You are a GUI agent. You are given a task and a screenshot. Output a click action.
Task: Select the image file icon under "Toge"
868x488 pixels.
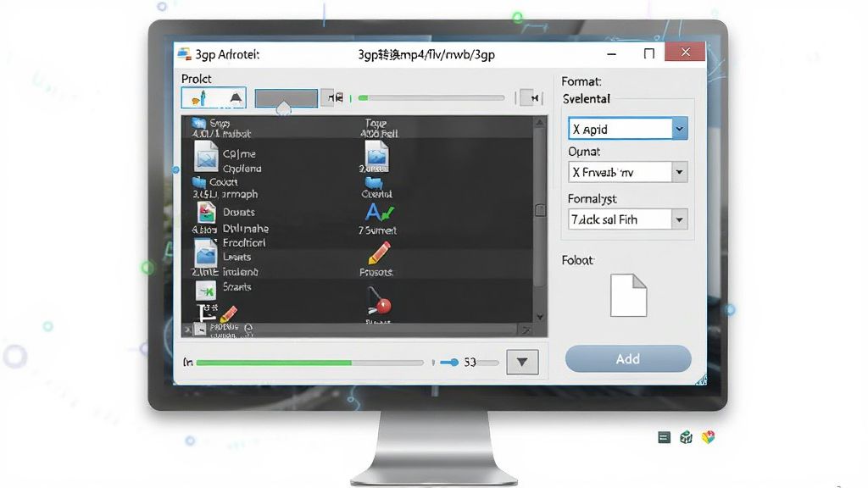point(376,155)
